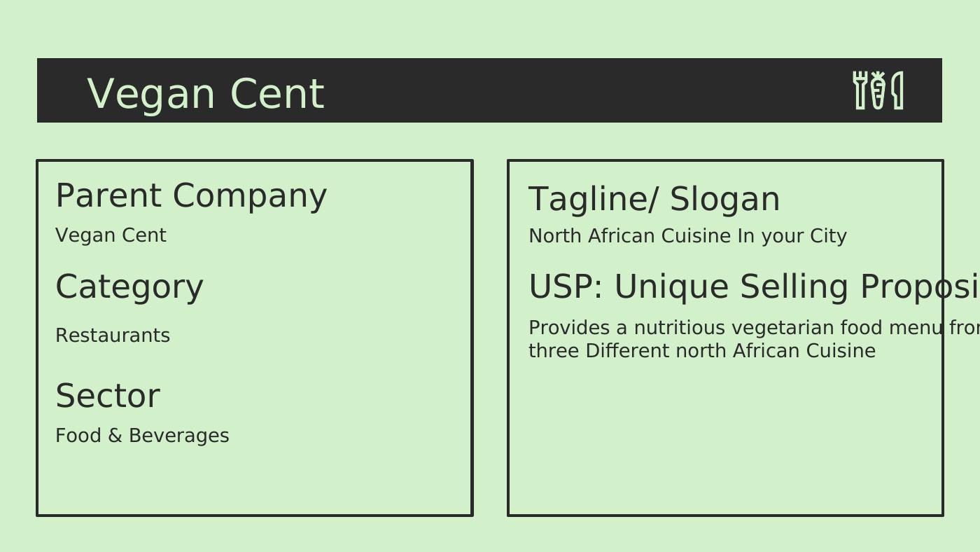This screenshot has width=980, height=552.
Task: Select the "Vegan Cent" parent company value
Action: (x=111, y=235)
